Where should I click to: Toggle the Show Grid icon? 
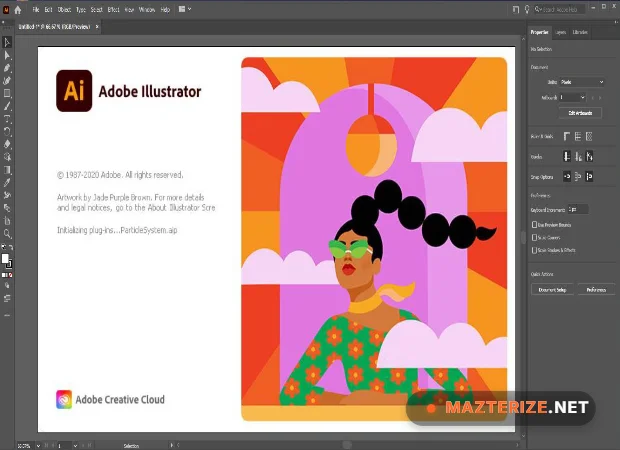(x=578, y=137)
